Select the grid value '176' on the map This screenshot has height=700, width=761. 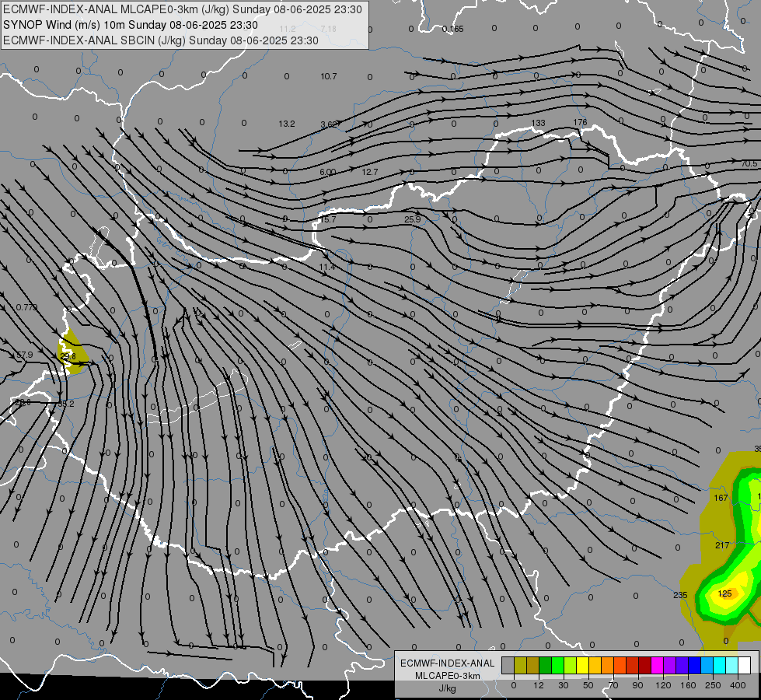pyautogui.click(x=581, y=122)
